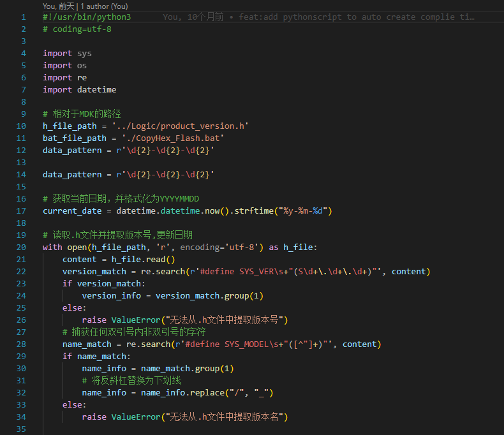Click 'version_info' variable on line 24
The width and height of the screenshot is (504, 435).
[x=111, y=295]
